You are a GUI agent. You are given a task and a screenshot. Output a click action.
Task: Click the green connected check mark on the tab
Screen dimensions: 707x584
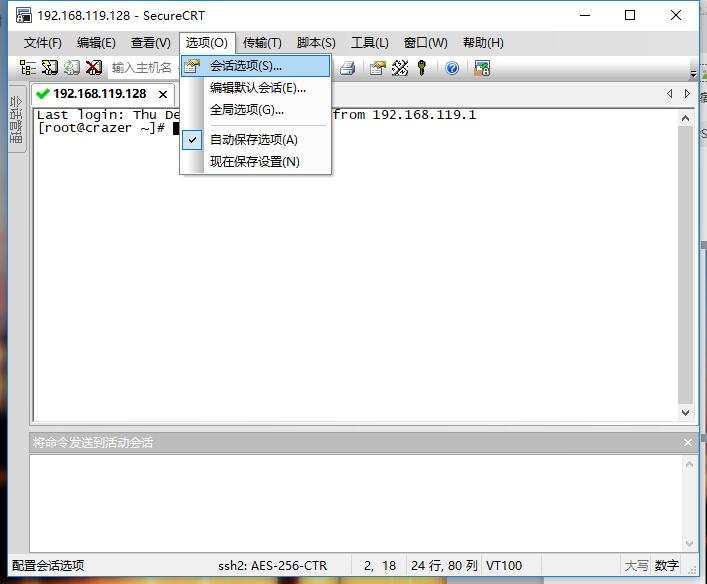click(43, 93)
